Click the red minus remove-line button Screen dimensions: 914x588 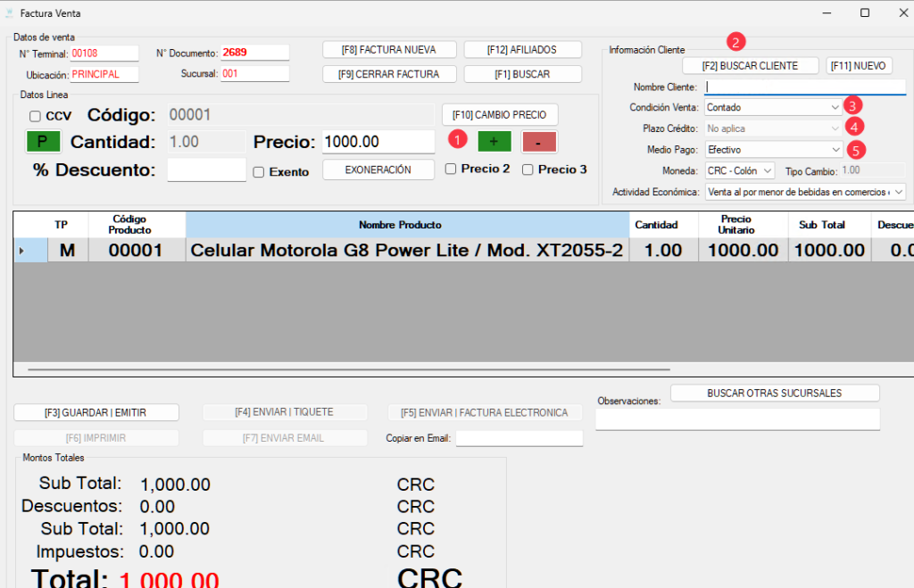click(x=539, y=142)
